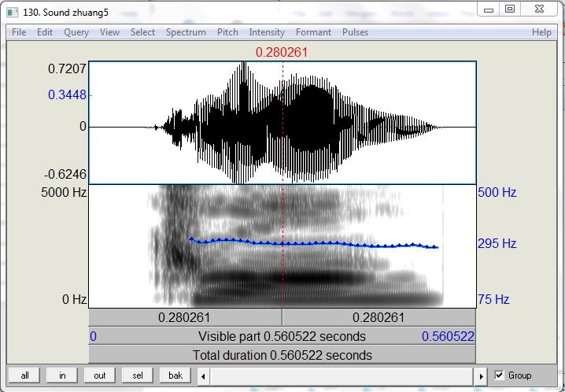This screenshot has width=565, height=392.
Task: Open the Edit menu
Action: click(45, 32)
